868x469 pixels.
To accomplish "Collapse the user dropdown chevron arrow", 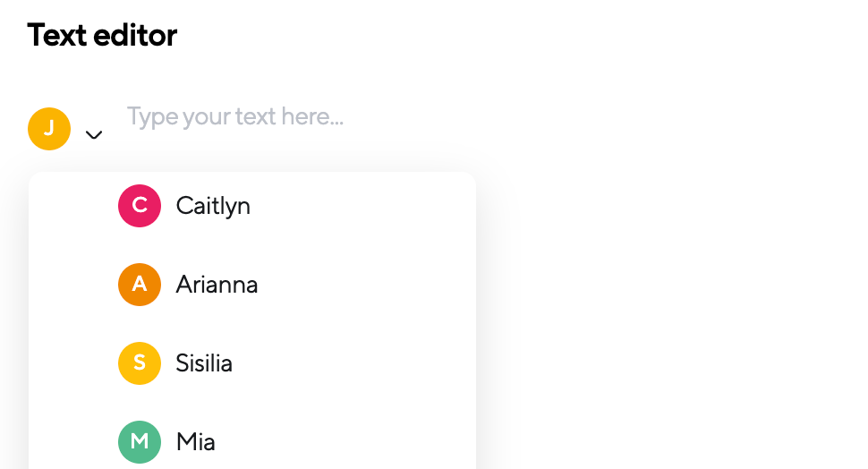I will pos(93,135).
